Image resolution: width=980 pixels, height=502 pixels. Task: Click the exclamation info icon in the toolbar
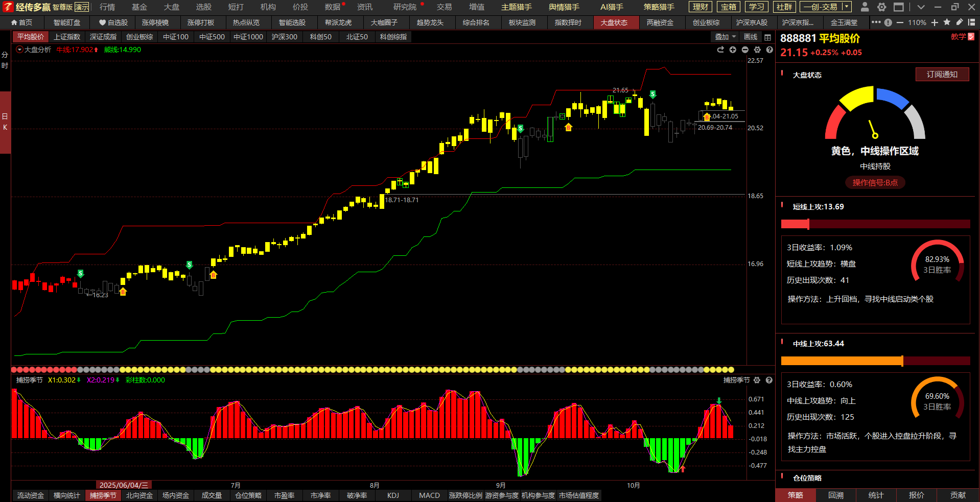pos(888,22)
